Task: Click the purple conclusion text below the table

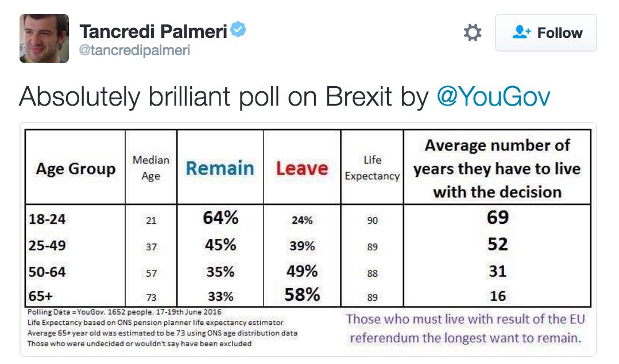Action: point(465,328)
